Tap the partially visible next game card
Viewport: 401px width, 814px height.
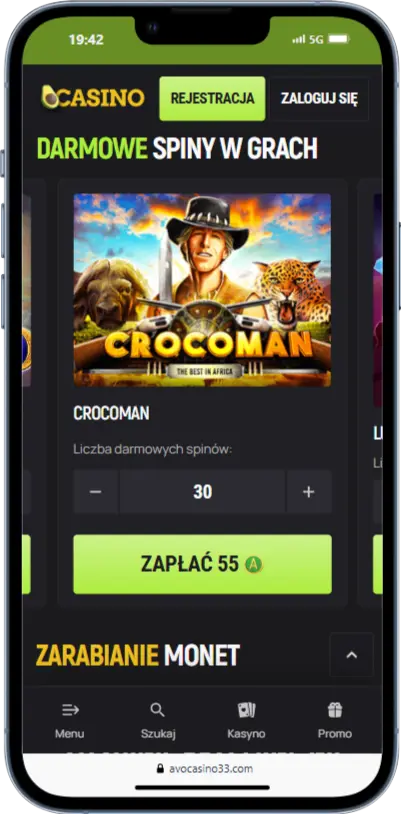click(x=371, y=392)
